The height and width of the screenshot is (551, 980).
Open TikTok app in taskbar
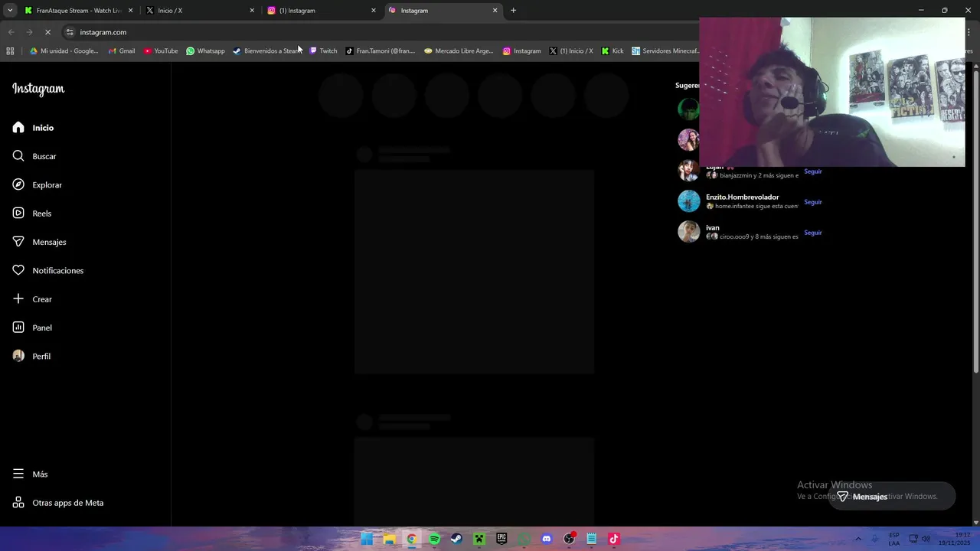(x=614, y=539)
